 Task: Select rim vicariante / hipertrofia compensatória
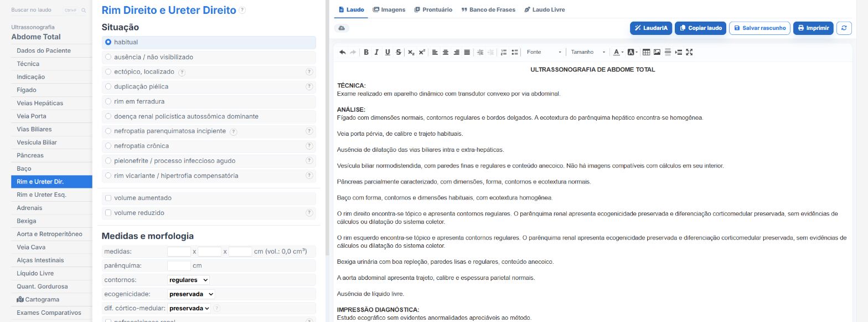(x=108, y=176)
